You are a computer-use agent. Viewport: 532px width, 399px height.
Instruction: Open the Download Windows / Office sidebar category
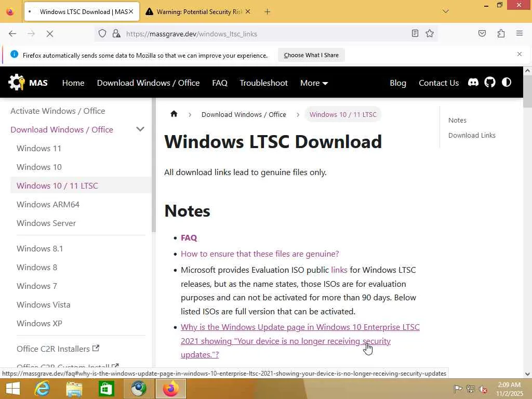(62, 129)
